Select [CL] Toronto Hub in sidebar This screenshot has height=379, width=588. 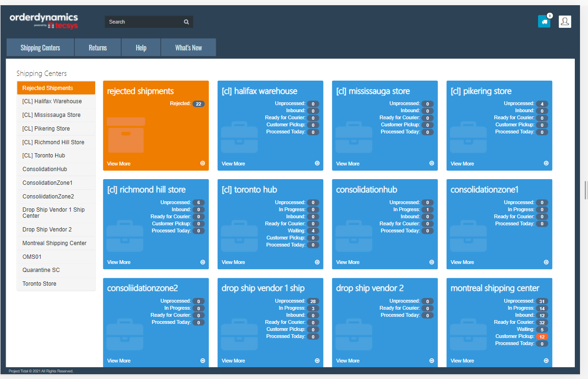click(56, 156)
